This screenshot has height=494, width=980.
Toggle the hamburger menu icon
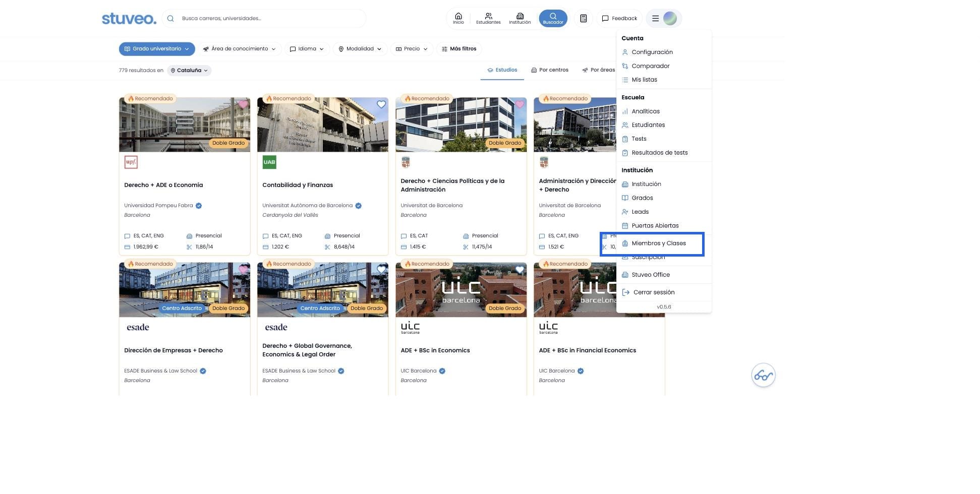[x=655, y=19]
